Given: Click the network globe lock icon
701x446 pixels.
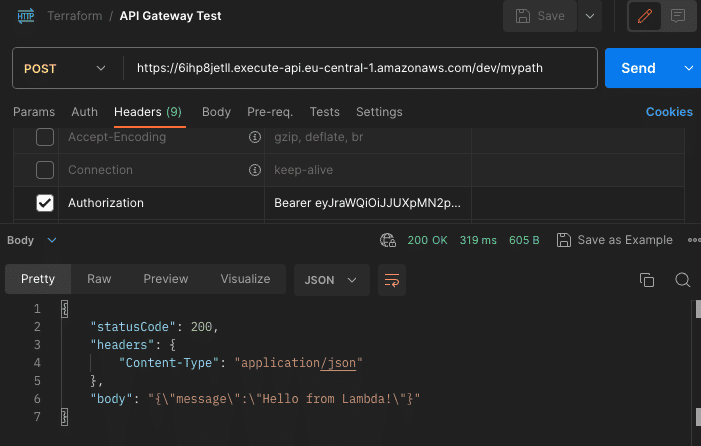Looking at the screenshot, I should (x=388, y=240).
